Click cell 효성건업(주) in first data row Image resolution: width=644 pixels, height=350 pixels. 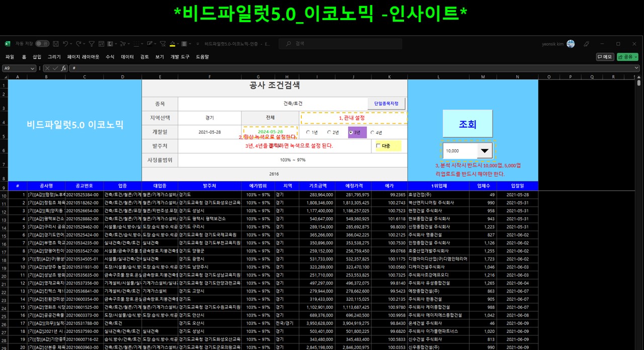pos(438,195)
